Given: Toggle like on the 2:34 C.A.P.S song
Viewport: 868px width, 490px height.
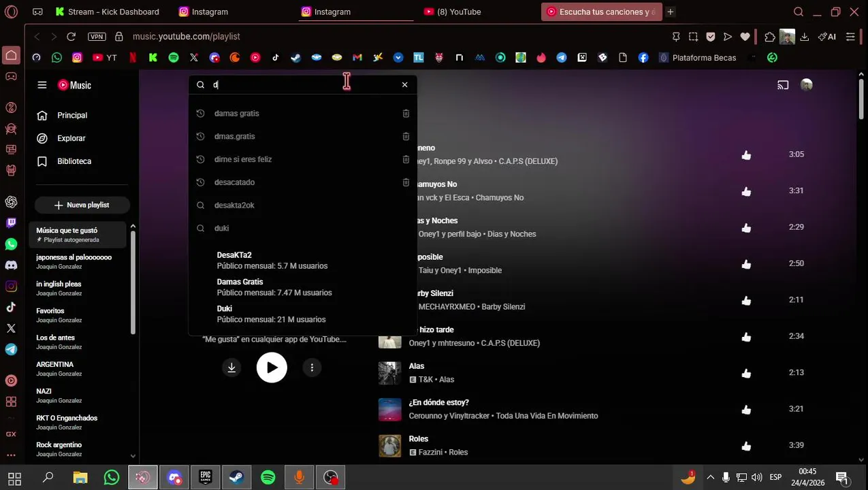Looking at the screenshot, I should (x=746, y=337).
